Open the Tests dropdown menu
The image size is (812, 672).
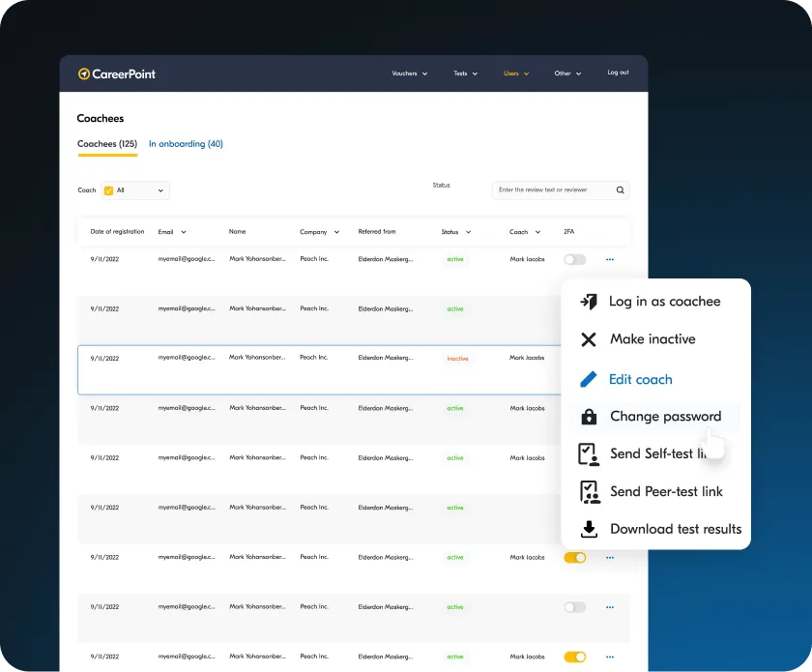pyautogui.click(x=466, y=73)
